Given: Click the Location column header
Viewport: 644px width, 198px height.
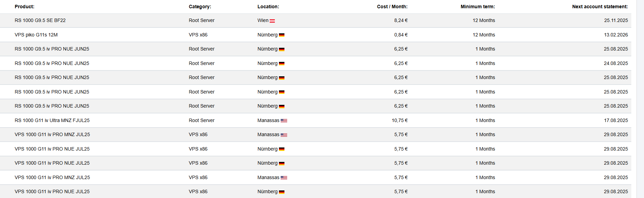Looking at the screenshot, I should (x=268, y=7).
